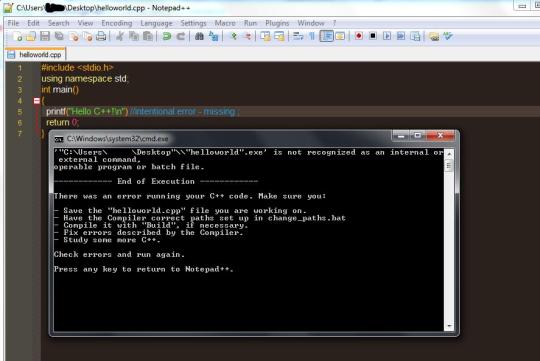The height and width of the screenshot is (361, 540).
Task: Click the Paste toolbar icon
Action: tap(148, 36)
